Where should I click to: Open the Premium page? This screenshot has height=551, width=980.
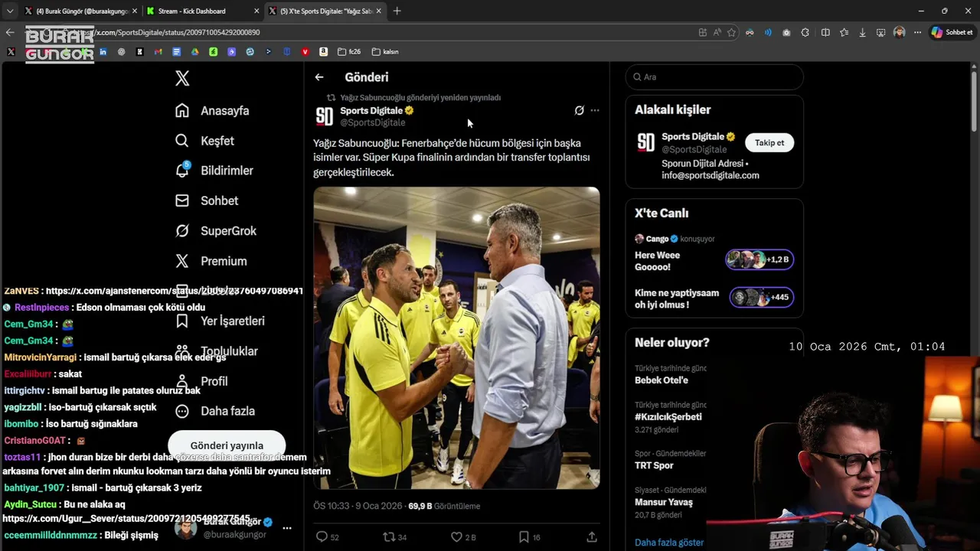coord(211,261)
